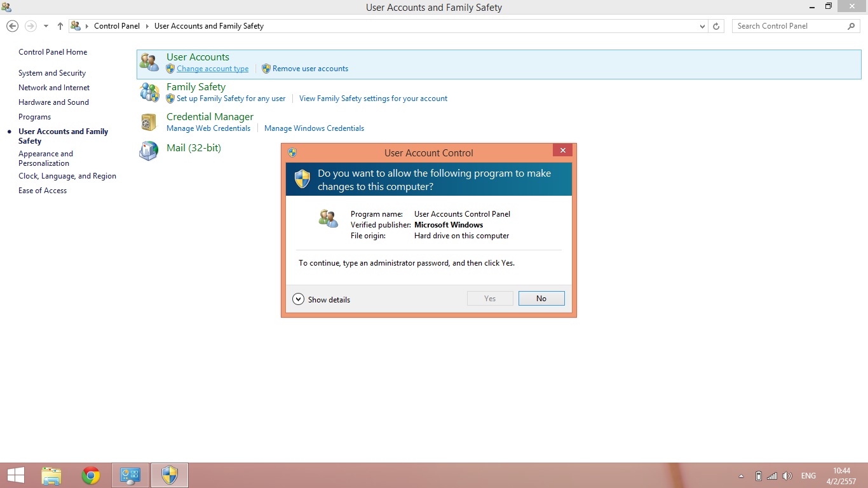Go back with the Back arrow button
The height and width of the screenshot is (488, 868).
[x=12, y=26]
